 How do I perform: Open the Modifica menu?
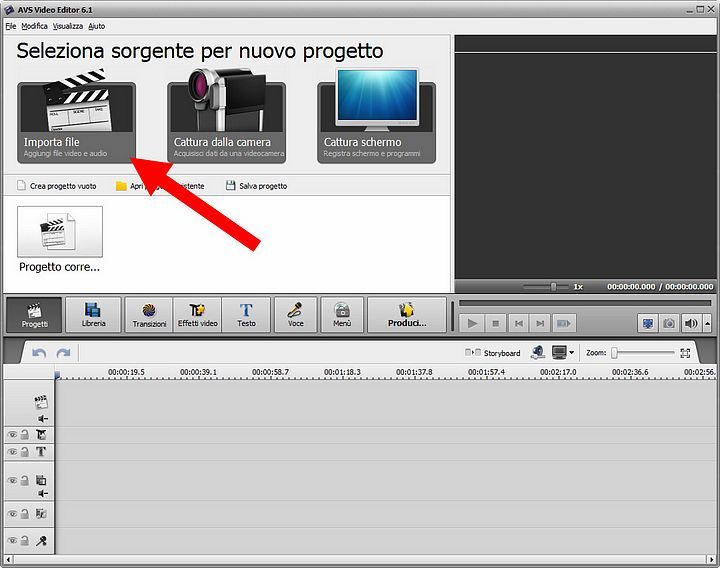click(34, 26)
